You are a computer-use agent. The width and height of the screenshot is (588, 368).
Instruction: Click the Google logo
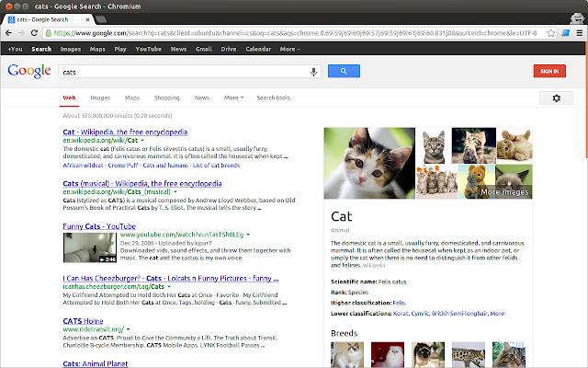click(x=29, y=71)
